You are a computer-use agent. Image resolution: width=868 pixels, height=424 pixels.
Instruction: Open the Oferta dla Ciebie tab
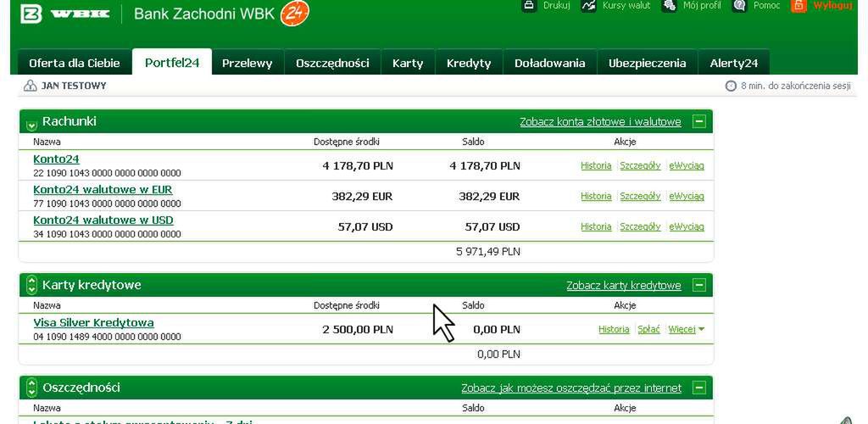click(75, 63)
